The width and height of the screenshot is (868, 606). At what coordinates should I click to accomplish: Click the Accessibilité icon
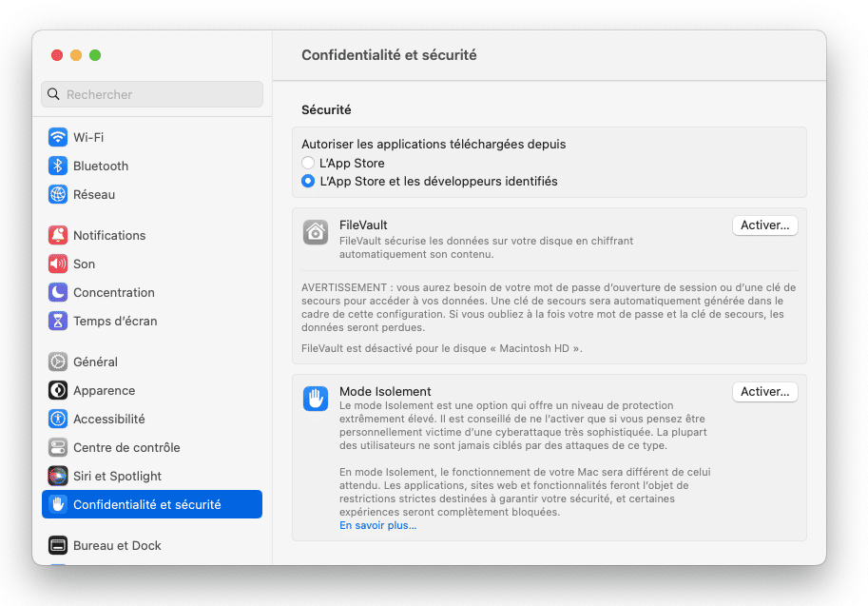(x=58, y=419)
